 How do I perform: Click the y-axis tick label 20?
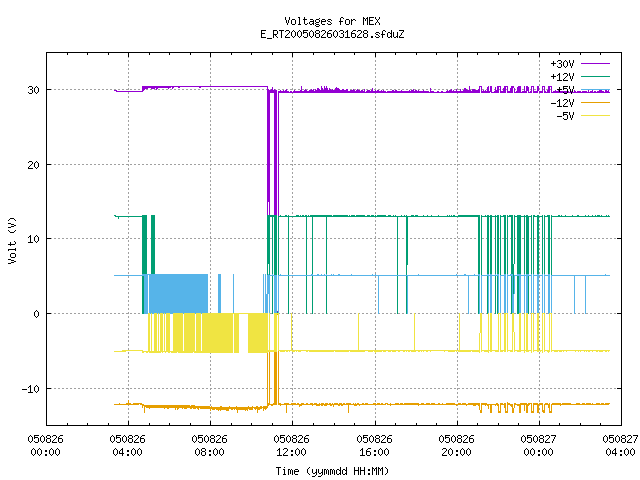pos(33,165)
